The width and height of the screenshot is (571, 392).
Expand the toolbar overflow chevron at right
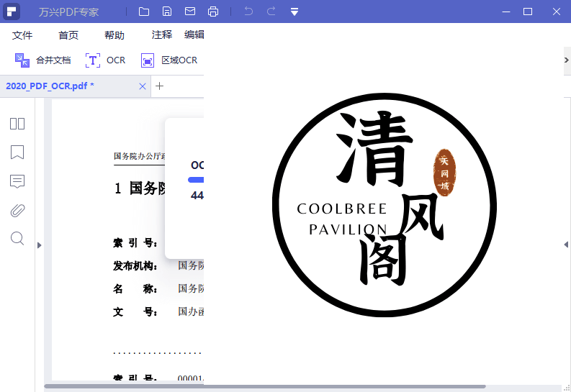[x=566, y=60]
